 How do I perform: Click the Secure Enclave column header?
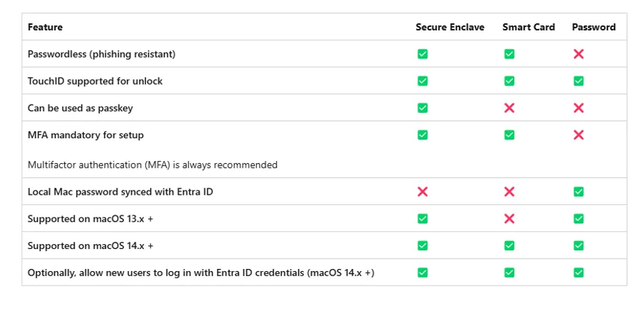tap(450, 28)
